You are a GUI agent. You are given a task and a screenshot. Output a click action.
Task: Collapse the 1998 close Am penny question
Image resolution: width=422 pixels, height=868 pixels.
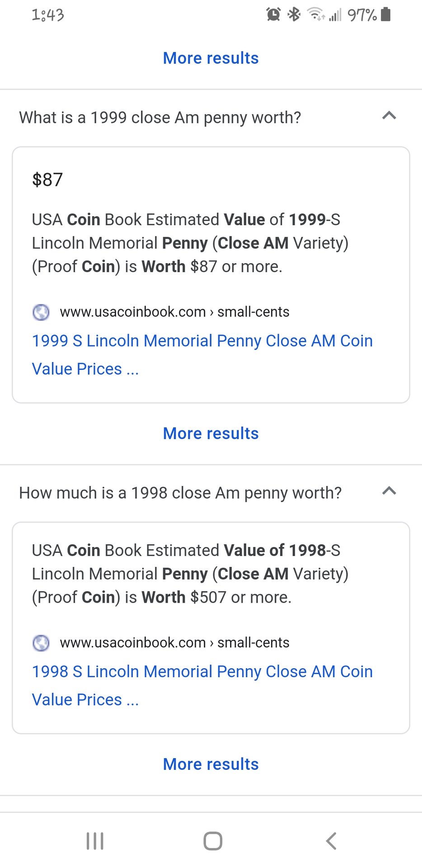[x=389, y=491]
